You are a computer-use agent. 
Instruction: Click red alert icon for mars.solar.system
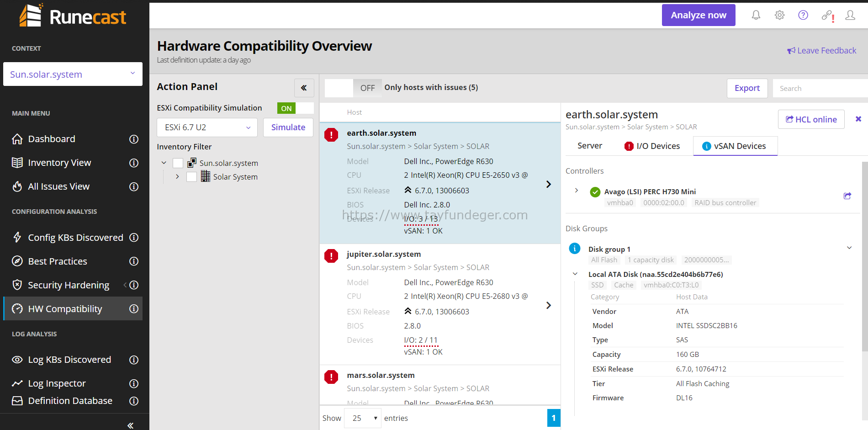click(x=331, y=377)
